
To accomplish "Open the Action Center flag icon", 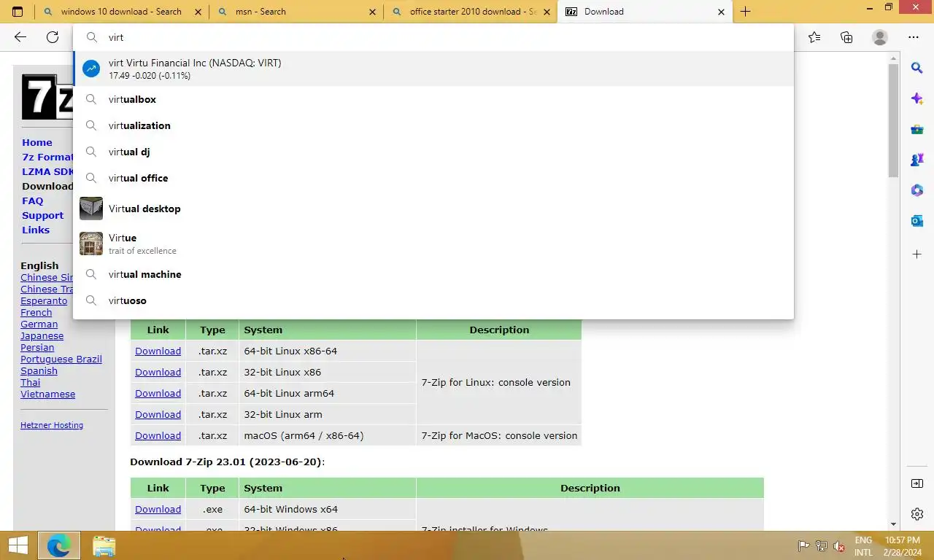I will pos(803,546).
